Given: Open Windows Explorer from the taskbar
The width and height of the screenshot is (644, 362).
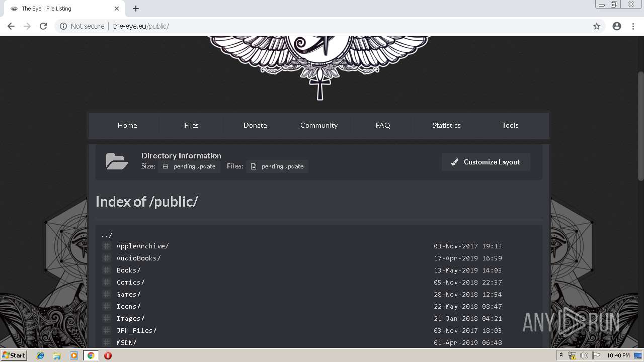Looking at the screenshot, I should 57,355.
